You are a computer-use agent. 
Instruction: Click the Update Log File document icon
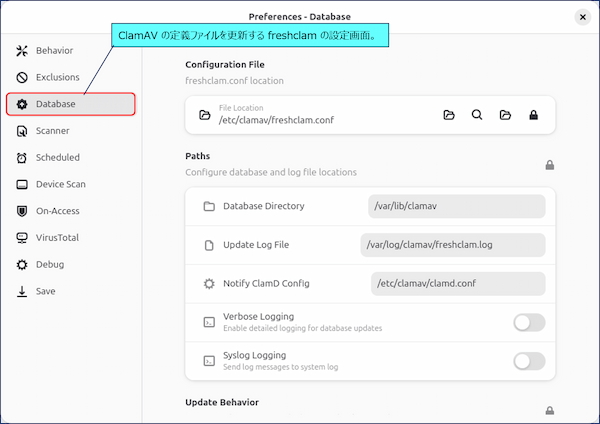209,245
